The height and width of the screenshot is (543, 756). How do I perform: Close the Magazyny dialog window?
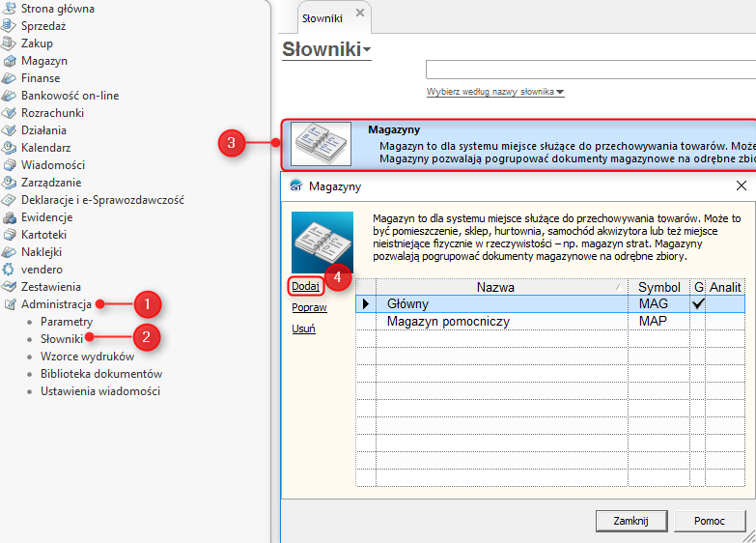(742, 186)
